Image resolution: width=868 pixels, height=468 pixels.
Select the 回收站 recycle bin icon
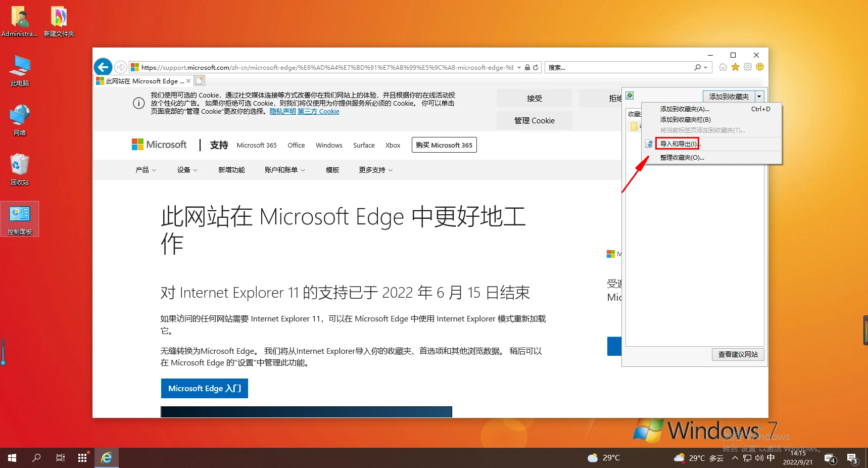(x=20, y=170)
